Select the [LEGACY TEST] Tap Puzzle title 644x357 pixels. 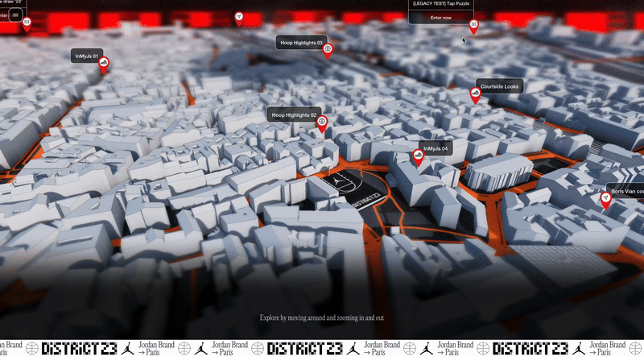point(440,4)
